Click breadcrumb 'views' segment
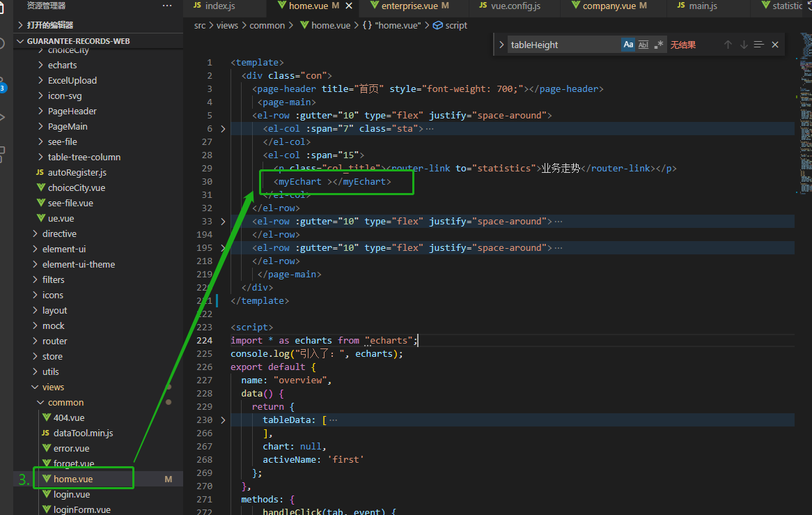Viewport: 812px width, 515px height. 227,25
